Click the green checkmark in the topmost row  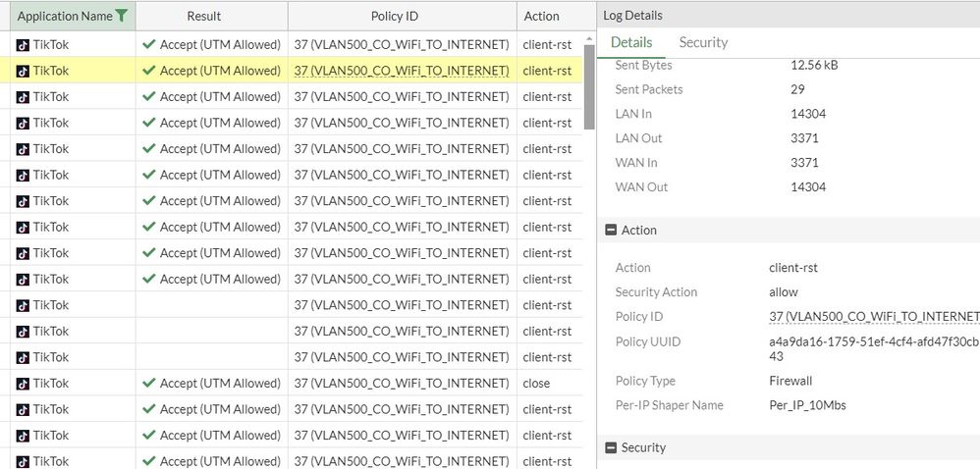(x=149, y=45)
